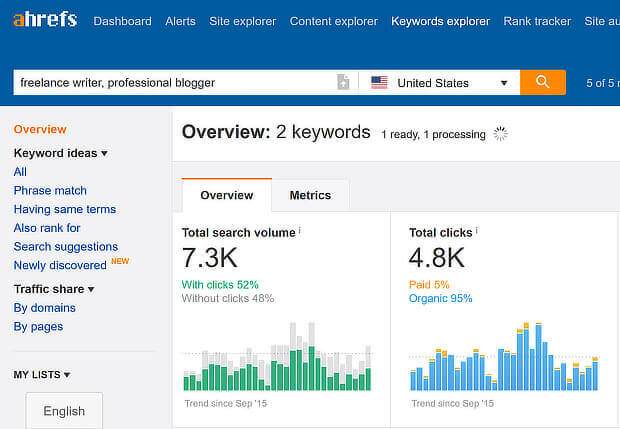Click the 'Organic 95%' text
Screen dimensions: 620x429
coord(440,298)
